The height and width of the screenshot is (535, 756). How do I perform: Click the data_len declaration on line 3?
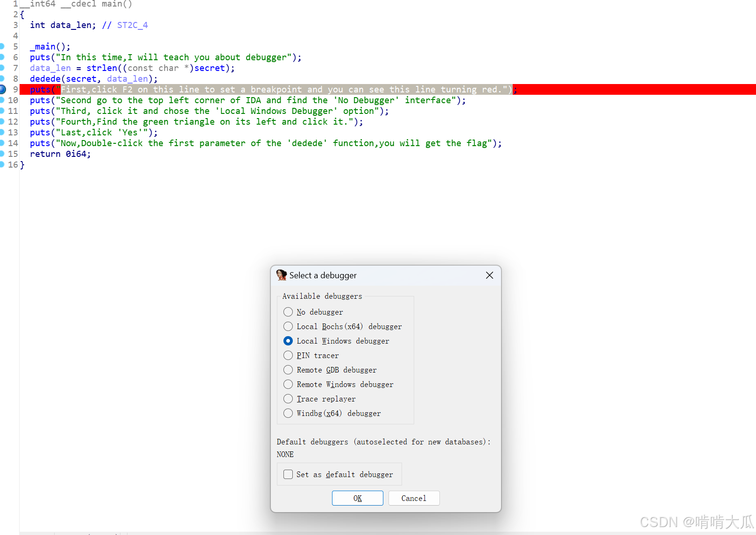(63, 25)
